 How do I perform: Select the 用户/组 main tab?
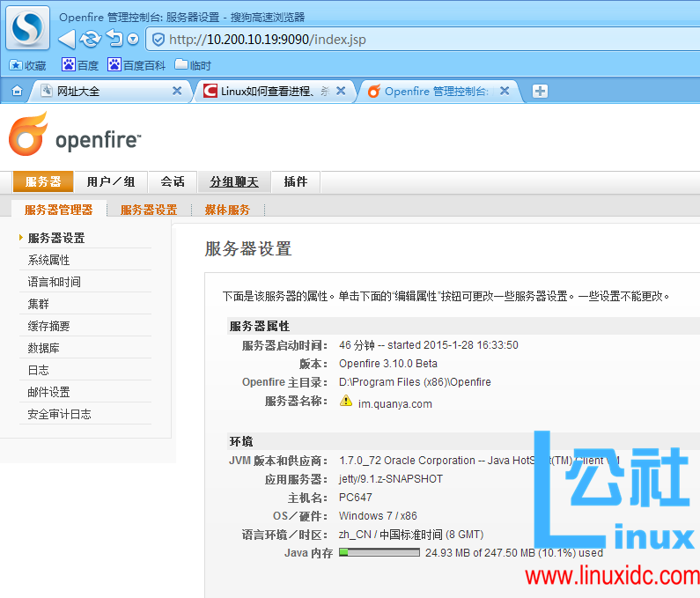(111, 181)
